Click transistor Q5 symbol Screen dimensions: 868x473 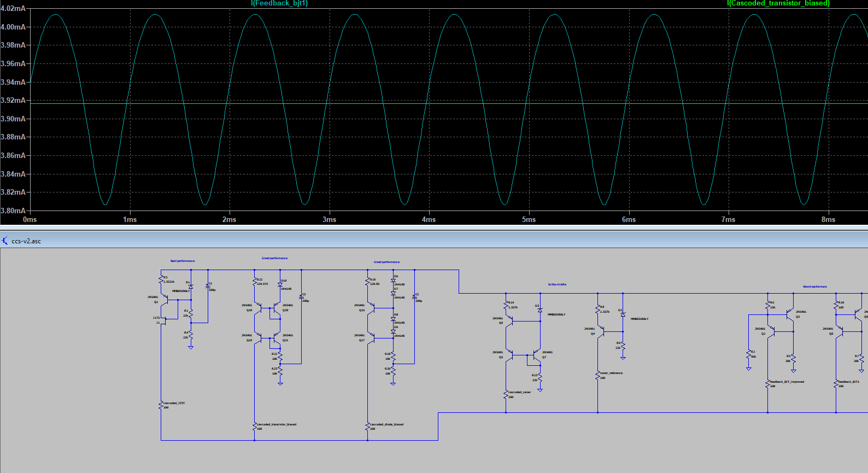pyautogui.click(x=509, y=356)
